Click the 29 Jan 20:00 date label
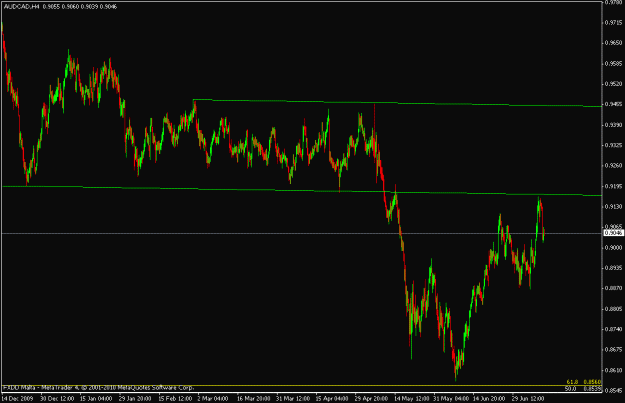625x403 pixels. pyautogui.click(x=135, y=398)
